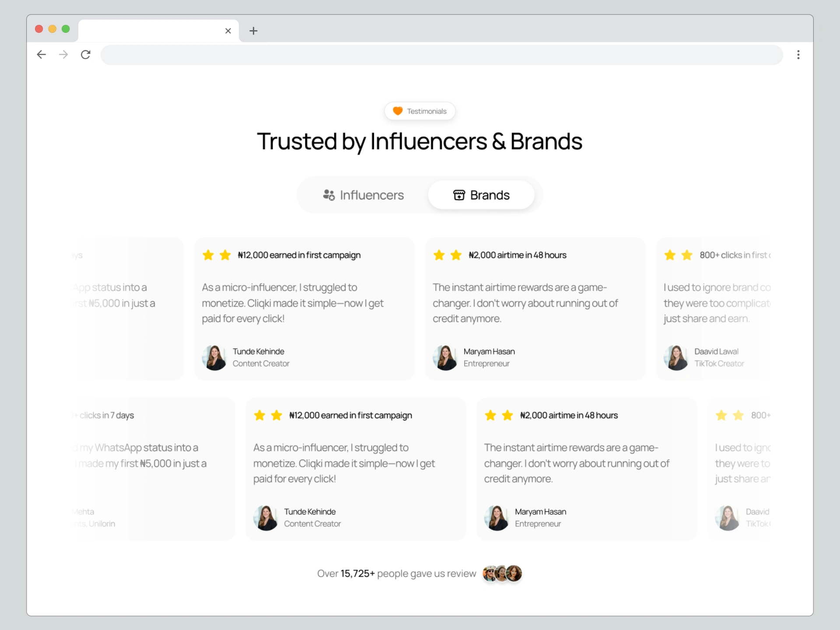Click Daavid Lawal's avatar in top row
The image size is (840, 630).
tap(676, 357)
